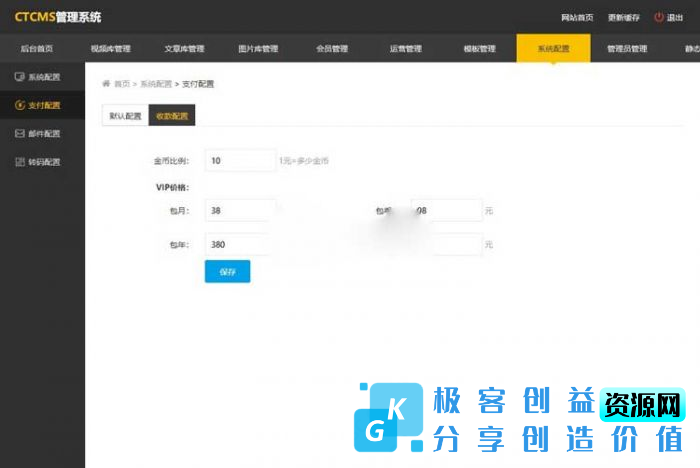This screenshot has height=468, width=700.
Task: Open the 视频库管理 menu
Action: tap(110, 49)
